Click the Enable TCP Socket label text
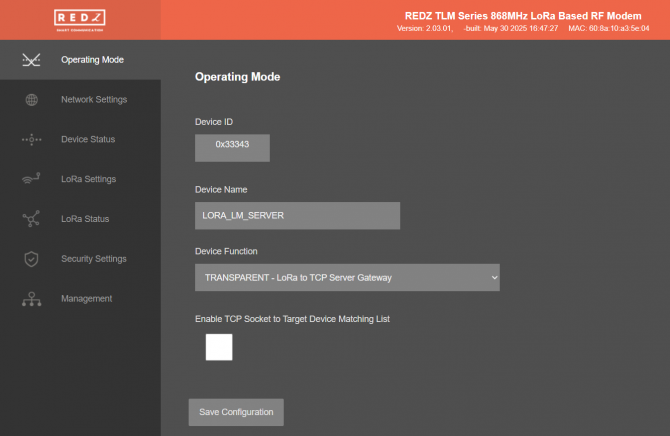 point(292,319)
